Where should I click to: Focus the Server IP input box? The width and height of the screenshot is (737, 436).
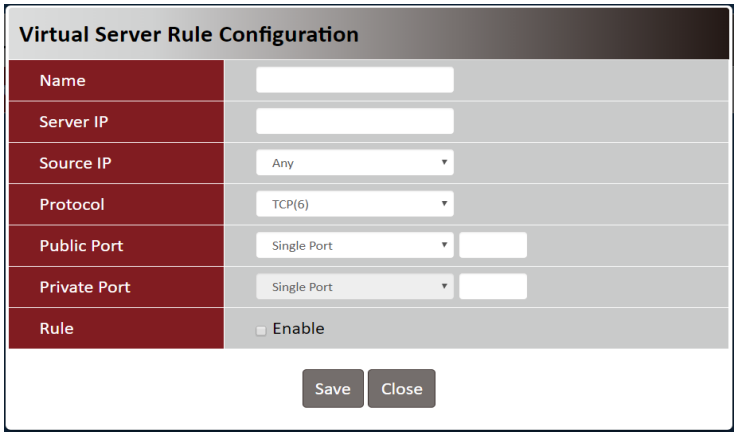pyautogui.click(x=354, y=122)
